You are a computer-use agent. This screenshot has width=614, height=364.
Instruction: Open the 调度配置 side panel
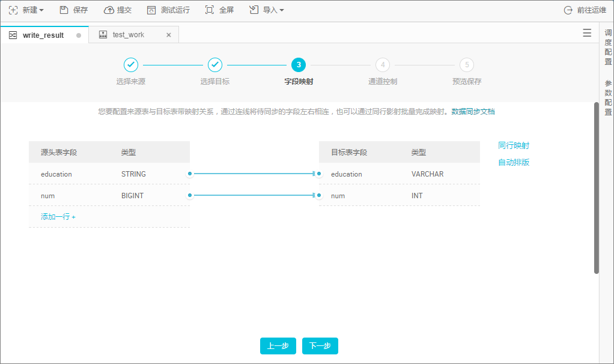[x=608, y=47]
